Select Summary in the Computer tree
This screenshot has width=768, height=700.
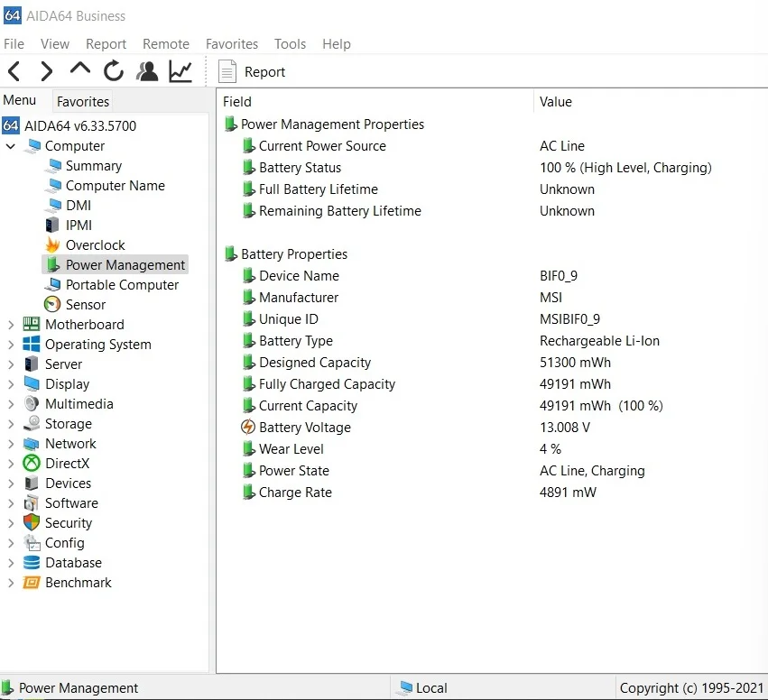click(94, 166)
